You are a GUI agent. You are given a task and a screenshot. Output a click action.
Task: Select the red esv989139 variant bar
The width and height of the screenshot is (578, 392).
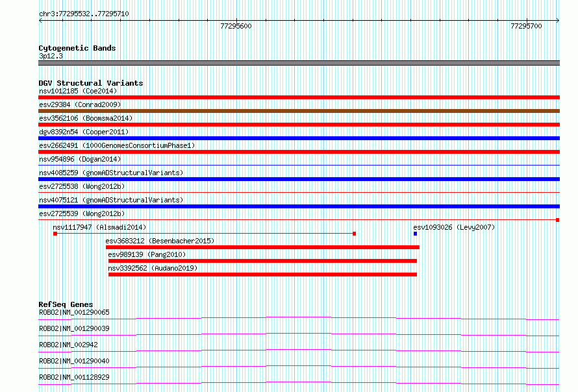point(262,261)
